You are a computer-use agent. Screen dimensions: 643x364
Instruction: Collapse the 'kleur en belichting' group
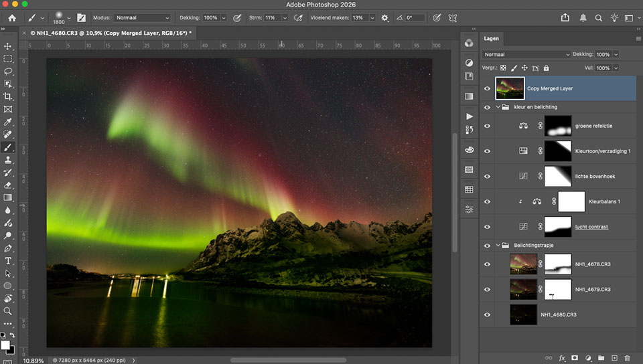click(498, 107)
